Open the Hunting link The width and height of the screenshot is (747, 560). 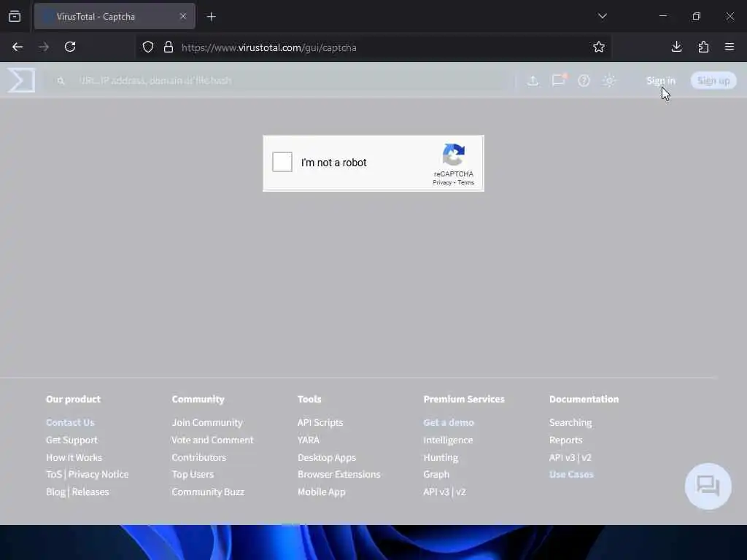(x=441, y=458)
